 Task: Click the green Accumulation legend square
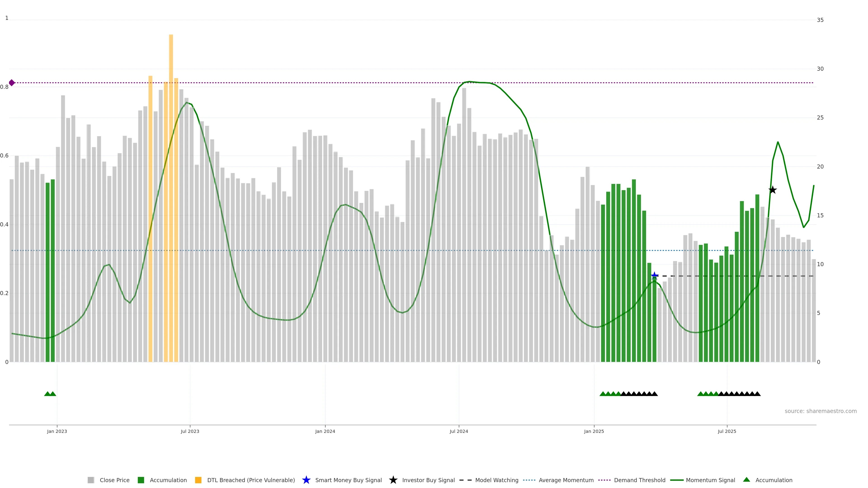(x=141, y=480)
